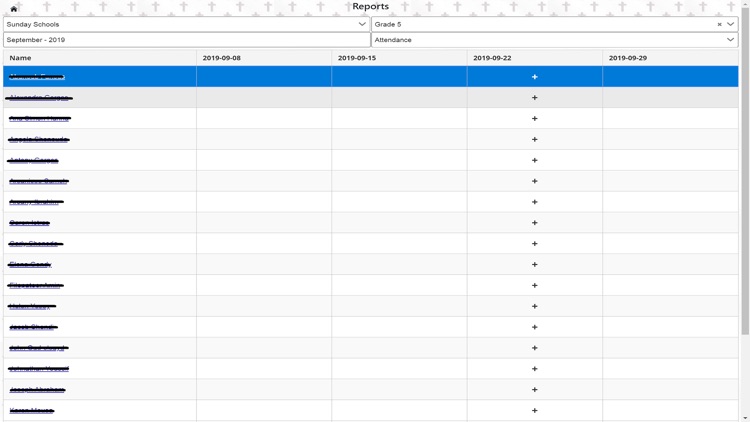Click the student name in the blue highlighted row

tap(37, 77)
